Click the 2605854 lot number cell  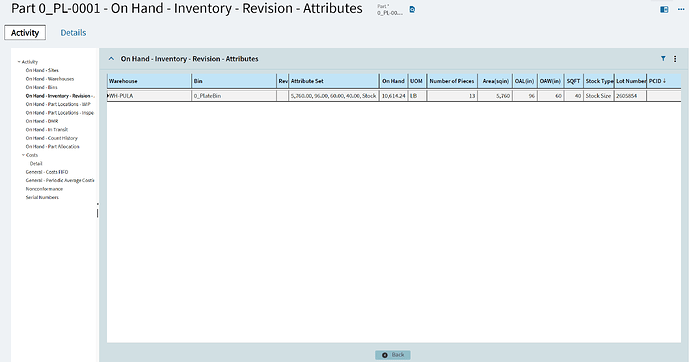631,96
